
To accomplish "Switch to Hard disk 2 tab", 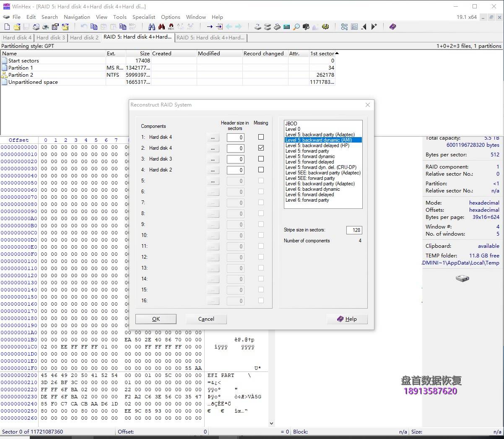I will [x=84, y=37].
